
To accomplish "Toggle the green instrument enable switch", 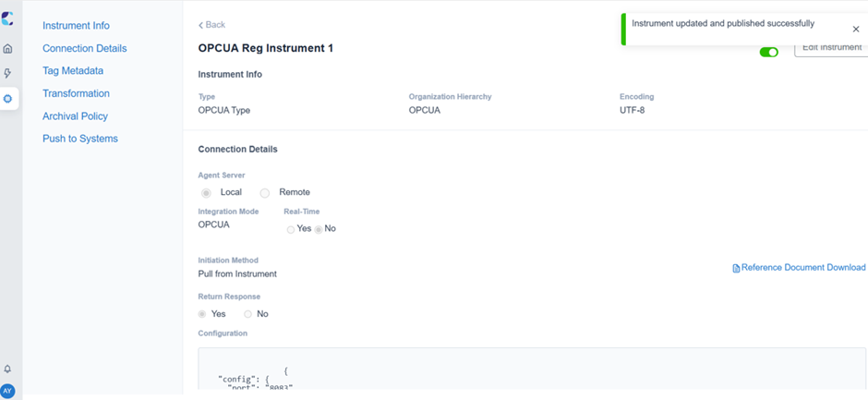I will [x=769, y=52].
